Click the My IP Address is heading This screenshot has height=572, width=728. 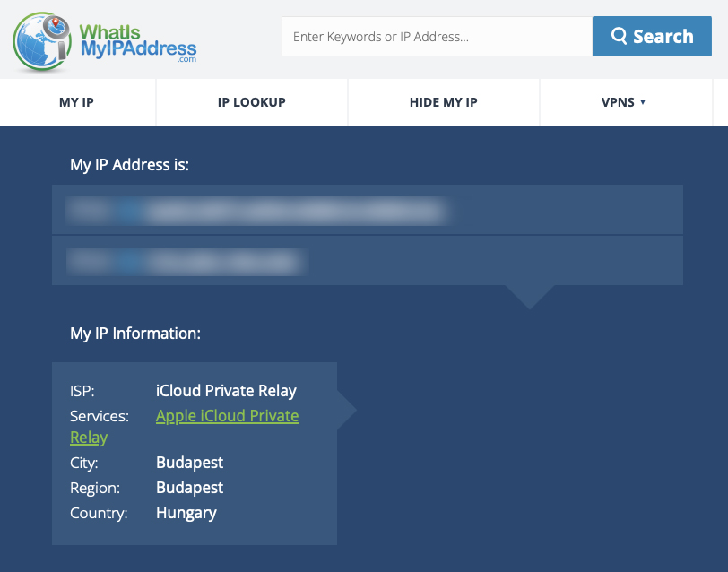(x=129, y=164)
